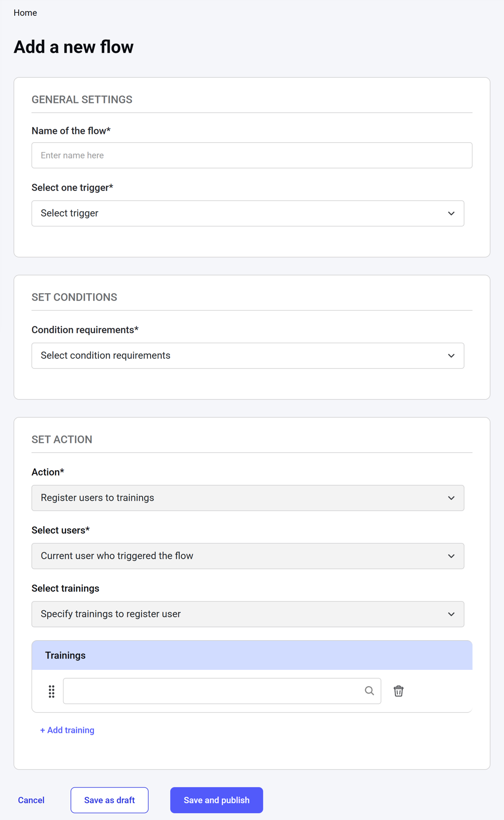Click the drag handle dots icon
This screenshot has width=504, height=820.
click(x=52, y=692)
